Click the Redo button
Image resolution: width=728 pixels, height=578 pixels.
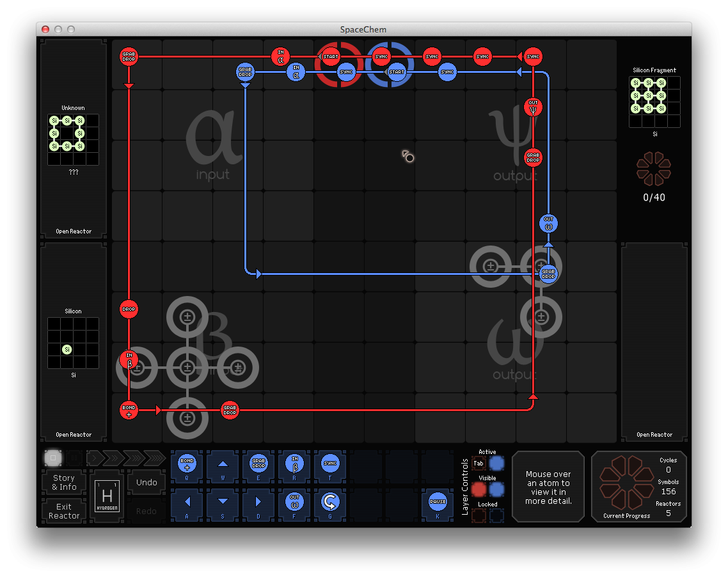coord(146,511)
